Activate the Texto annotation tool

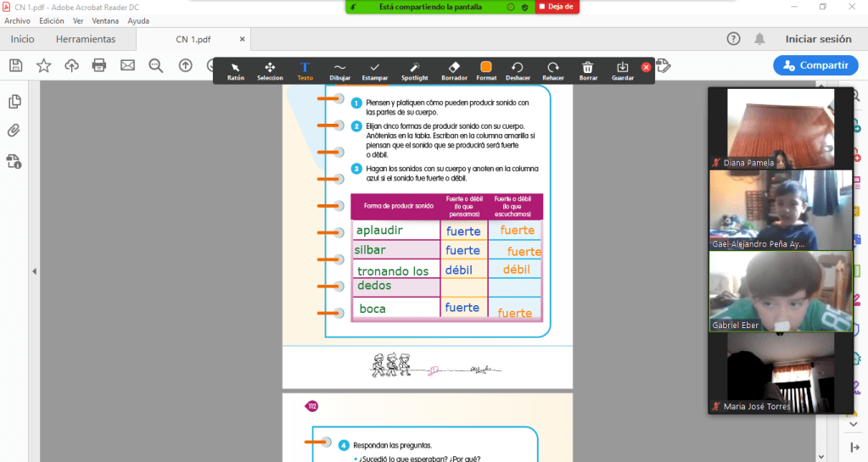[x=305, y=70]
